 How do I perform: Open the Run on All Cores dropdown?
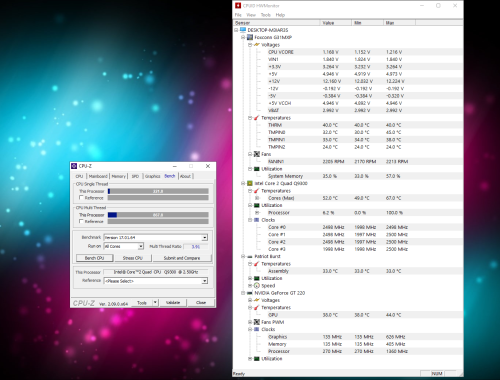coord(141,246)
